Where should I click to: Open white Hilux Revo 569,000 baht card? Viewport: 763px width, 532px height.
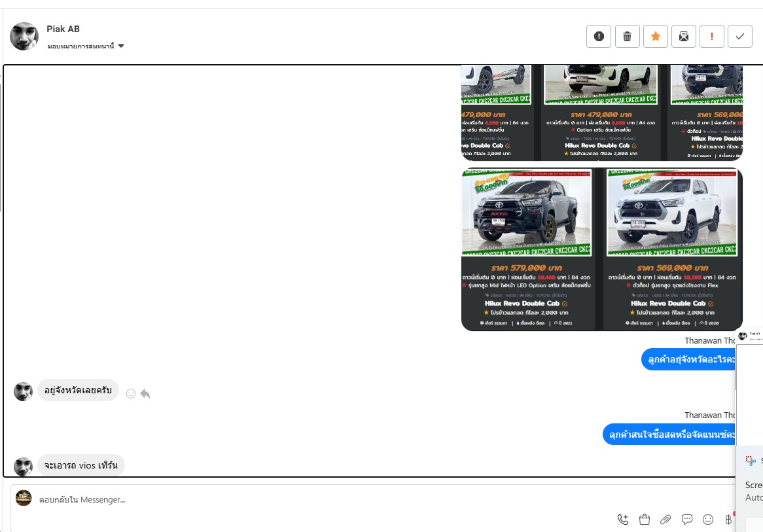[672, 249]
